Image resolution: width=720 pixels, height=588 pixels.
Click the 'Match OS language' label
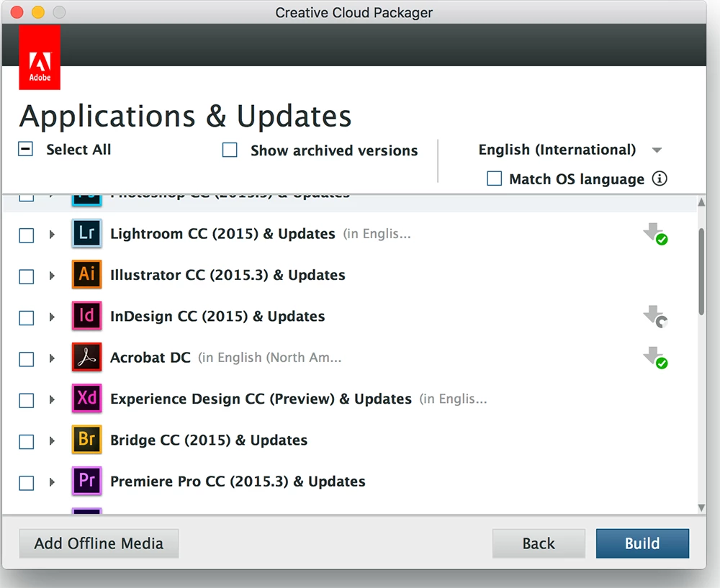coord(577,179)
